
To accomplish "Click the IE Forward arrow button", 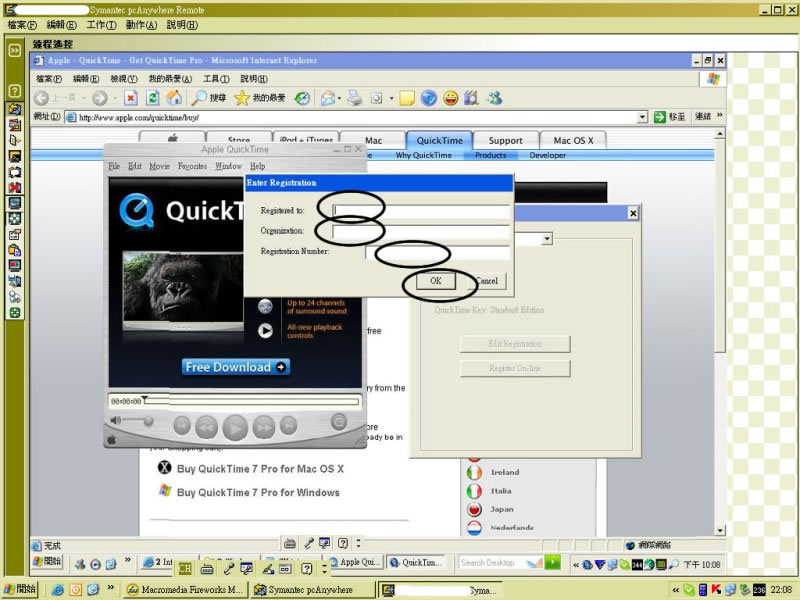I will tap(100, 98).
